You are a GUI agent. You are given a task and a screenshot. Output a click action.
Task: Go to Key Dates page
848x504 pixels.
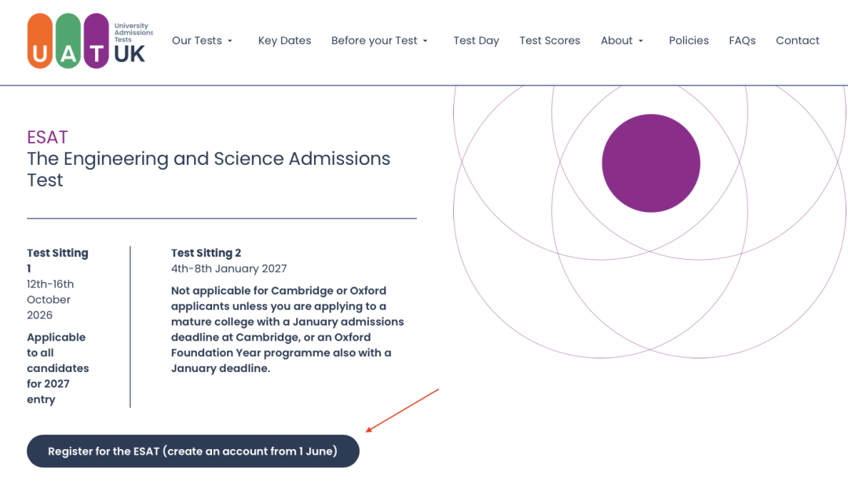click(284, 41)
